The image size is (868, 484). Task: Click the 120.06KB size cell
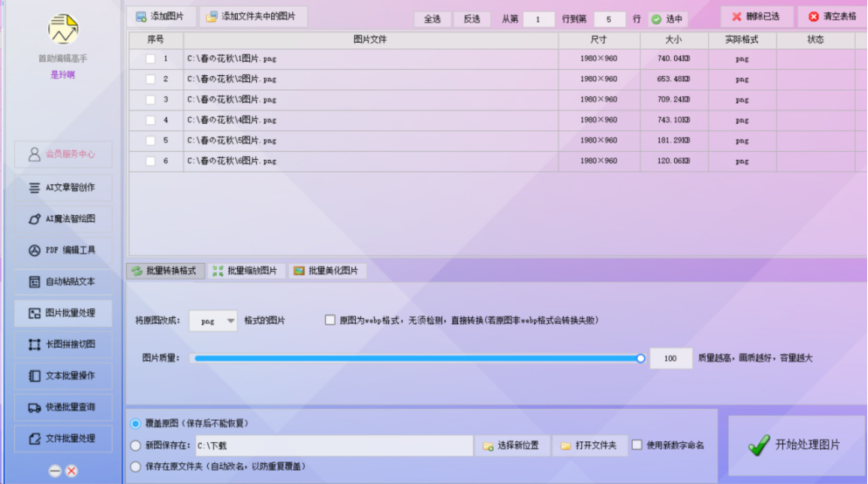(674, 161)
